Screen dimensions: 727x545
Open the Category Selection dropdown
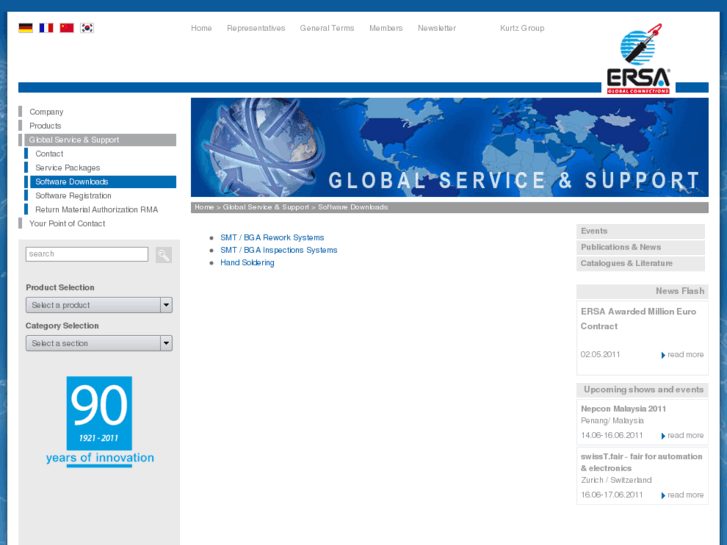pos(99,343)
